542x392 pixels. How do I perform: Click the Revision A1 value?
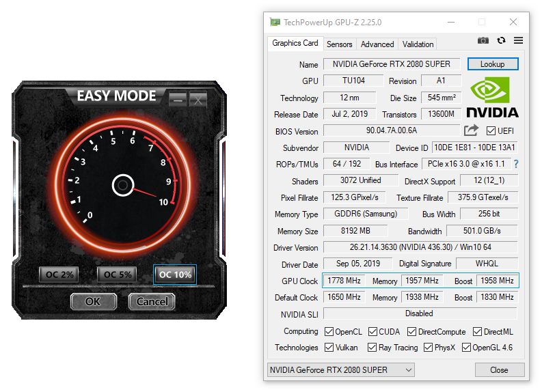click(x=441, y=81)
